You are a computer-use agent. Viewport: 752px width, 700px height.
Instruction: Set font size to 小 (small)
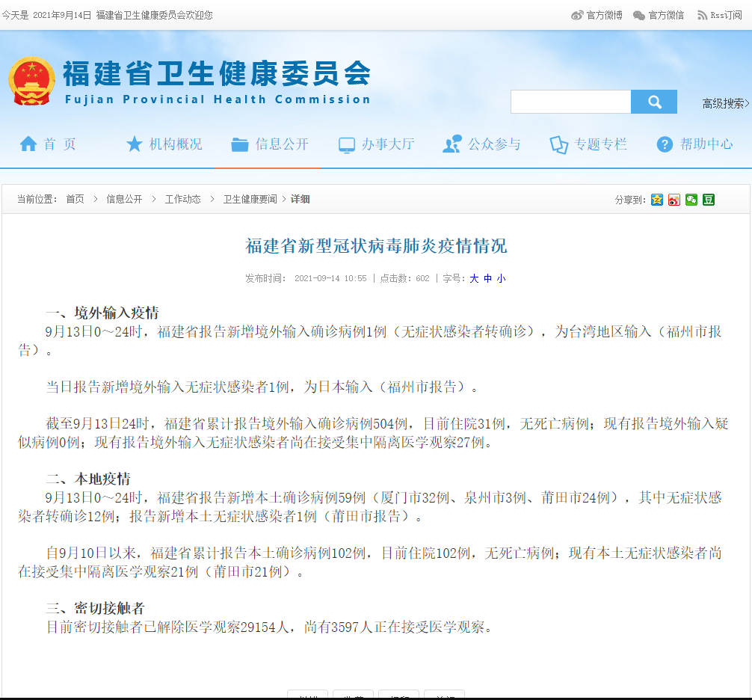[x=501, y=278]
